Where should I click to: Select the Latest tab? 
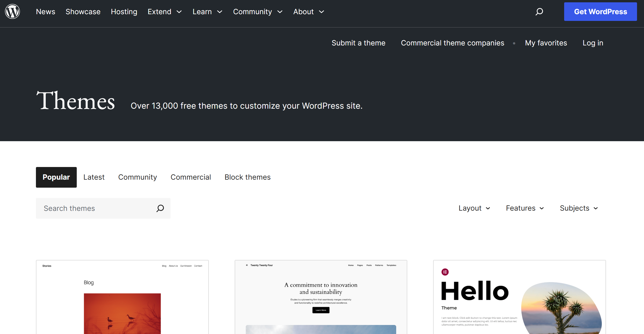94,177
